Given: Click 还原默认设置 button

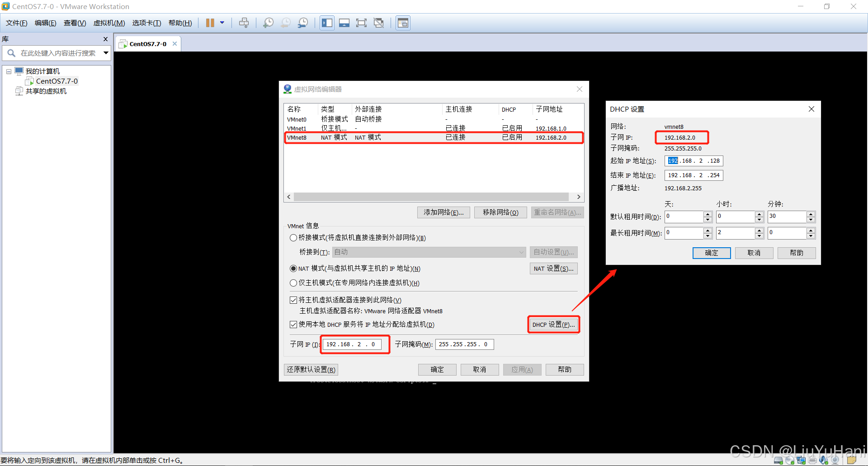Looking at the screenshot, I should pos(311,370).
